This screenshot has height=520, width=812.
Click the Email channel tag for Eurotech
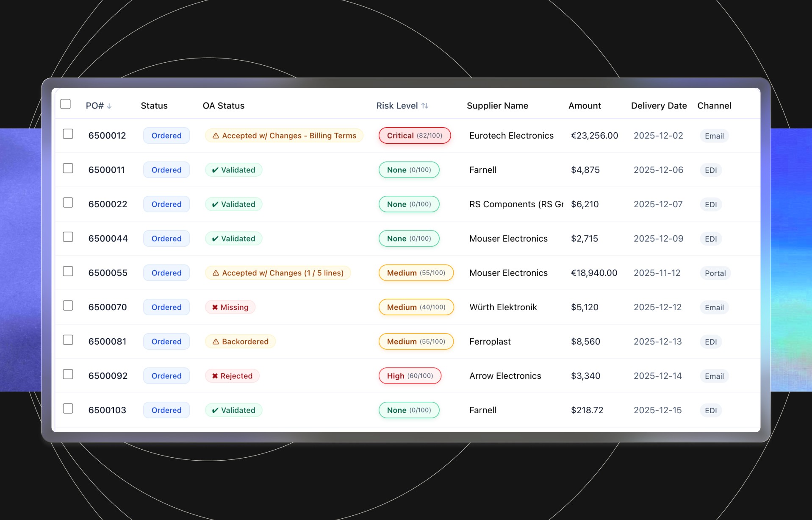tap(714, 136)
